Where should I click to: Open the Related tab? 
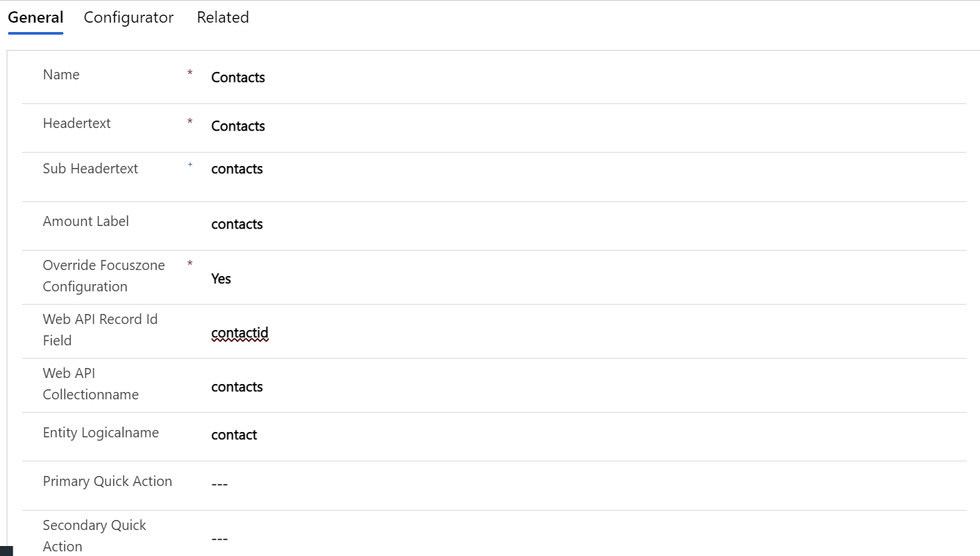point(223,17)
